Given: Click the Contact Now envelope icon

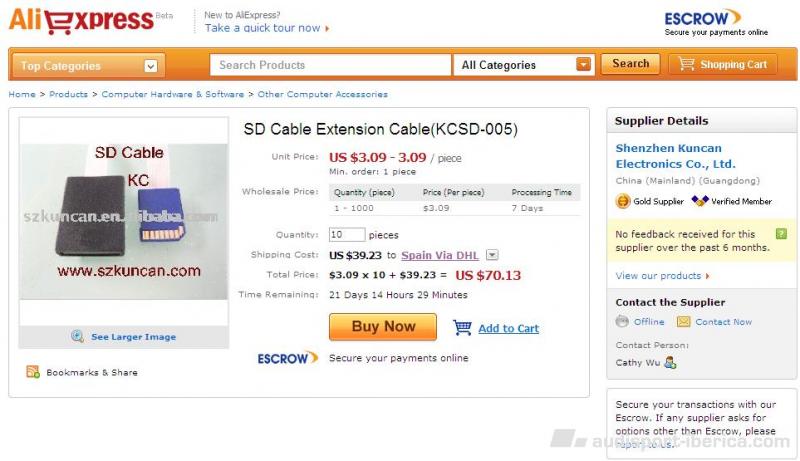Looking at the screenshot, I should click(x=683, y=322).
